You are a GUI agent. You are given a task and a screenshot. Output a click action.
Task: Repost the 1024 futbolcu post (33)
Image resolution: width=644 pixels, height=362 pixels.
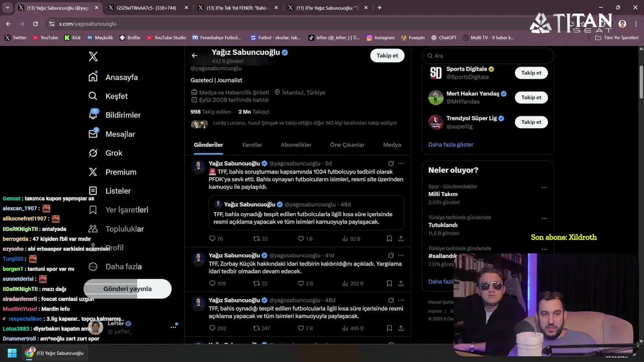coord(260,239)
